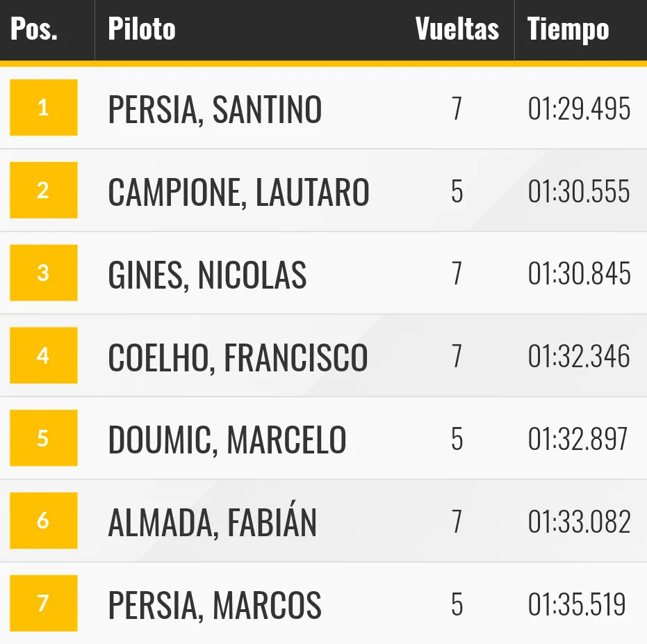Click the Pos. column header
647x644 pixels.
pos(34,30)
